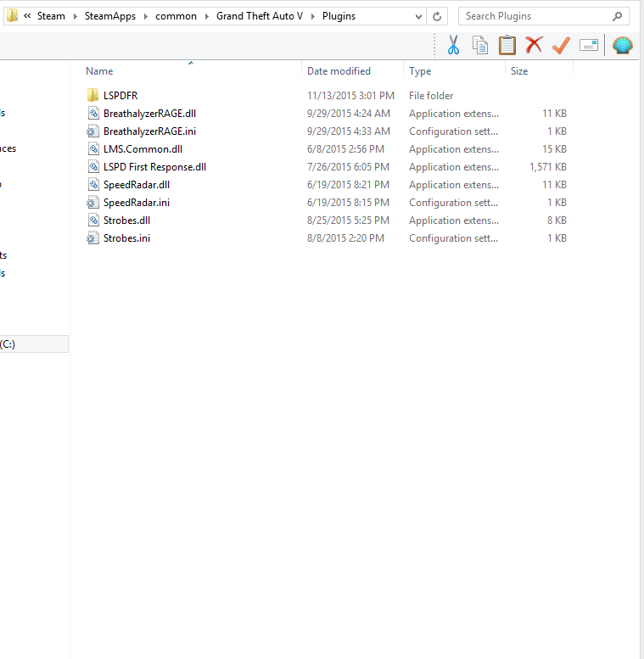Click the Copy documents icon
Screen dimensions: 644x659
pyautogui.click(x=480, y=46)
